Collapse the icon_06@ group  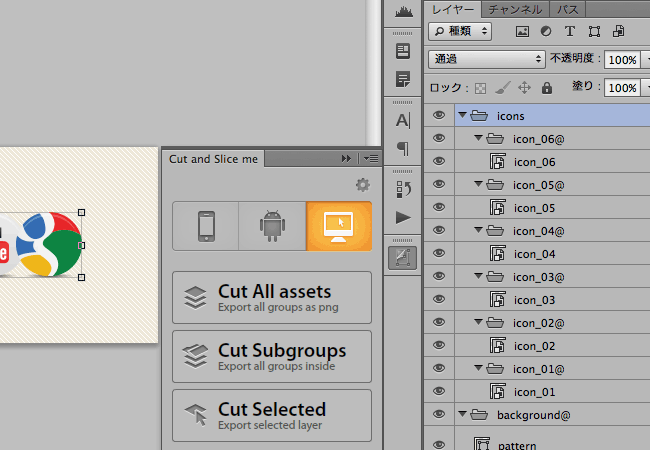tap(478, 138)
